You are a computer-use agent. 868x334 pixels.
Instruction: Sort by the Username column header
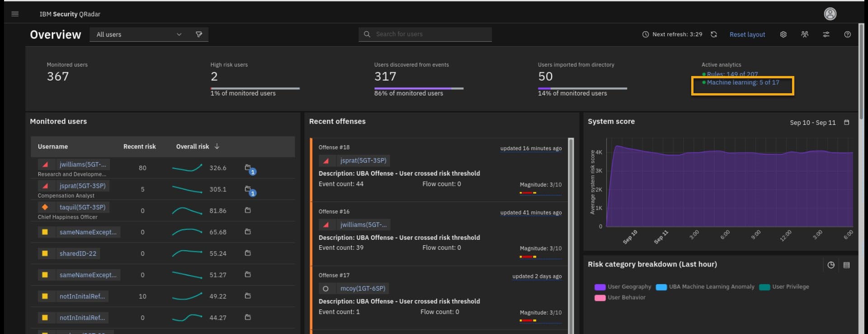53,147
